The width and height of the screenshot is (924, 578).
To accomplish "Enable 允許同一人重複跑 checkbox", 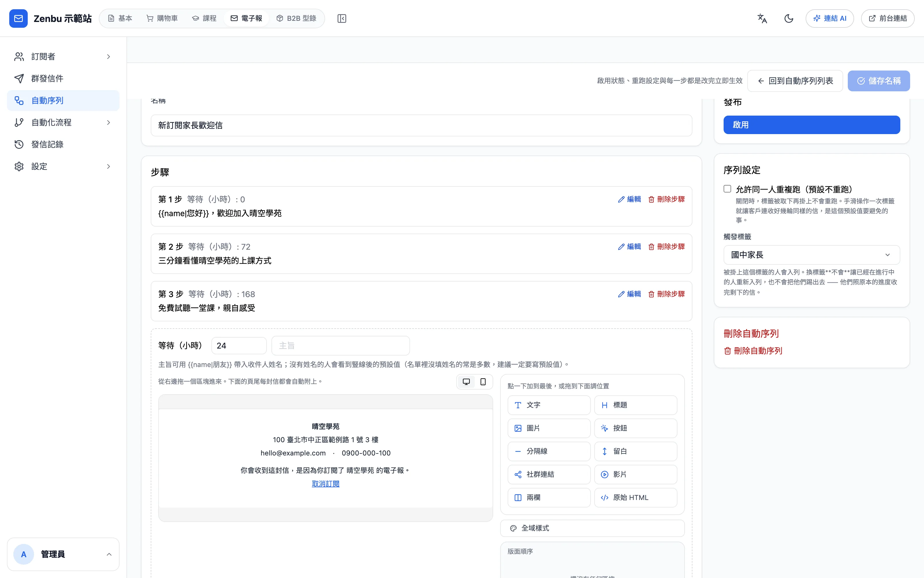I will (x=727, y=189).
